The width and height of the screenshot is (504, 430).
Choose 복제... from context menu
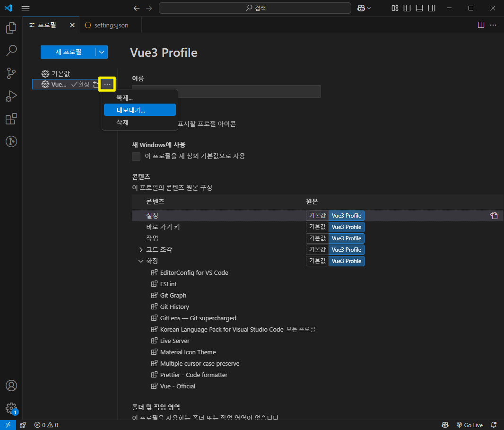(x=140, y=98)
